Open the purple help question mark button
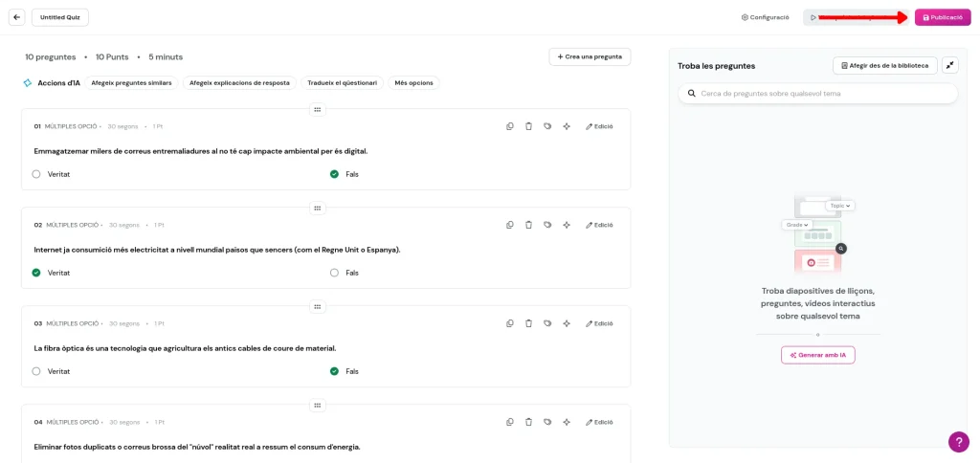This screenshot has height=463, width=980. 958,441
